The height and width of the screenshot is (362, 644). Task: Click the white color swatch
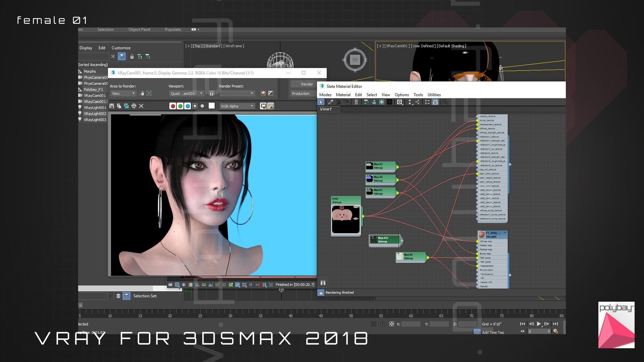pos(212,106)
